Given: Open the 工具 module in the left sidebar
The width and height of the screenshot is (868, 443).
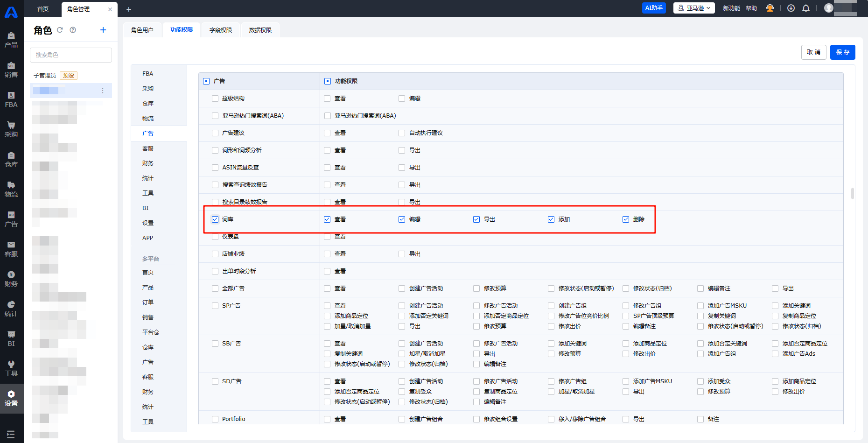Looking at the screenshot, I should [11, 369].
